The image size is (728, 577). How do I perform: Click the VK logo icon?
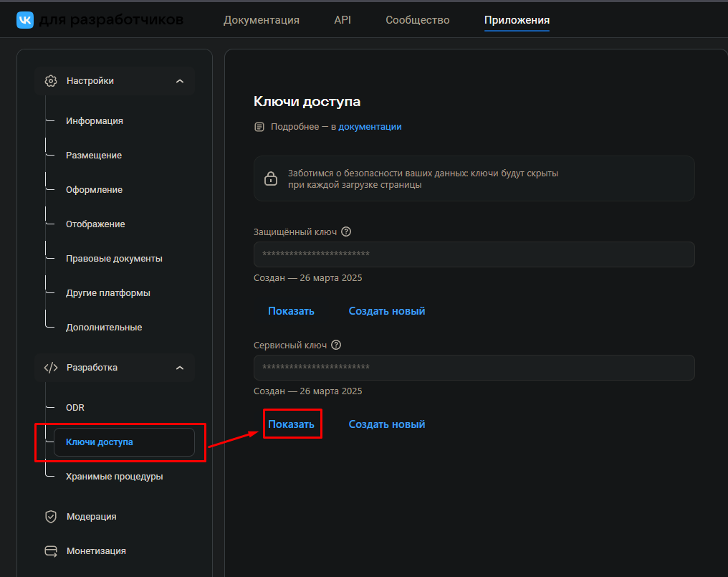25,19
